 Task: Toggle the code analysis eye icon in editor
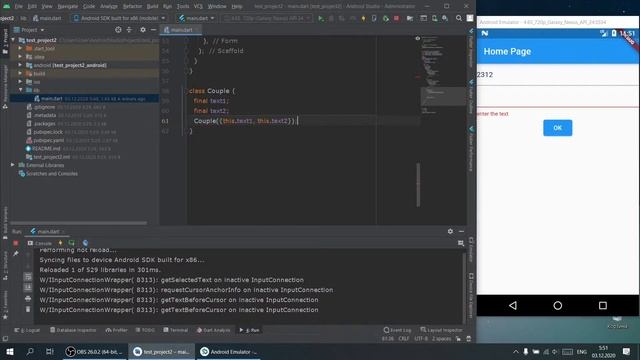point(418,38)
